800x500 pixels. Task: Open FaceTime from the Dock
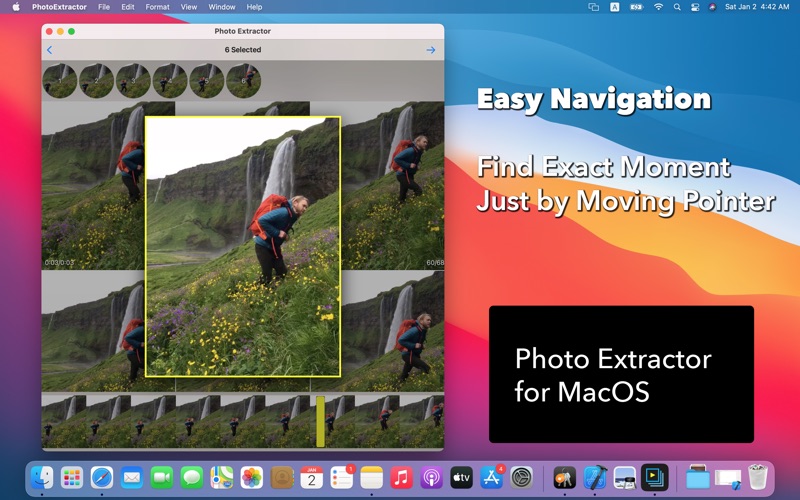coord(162,478)
